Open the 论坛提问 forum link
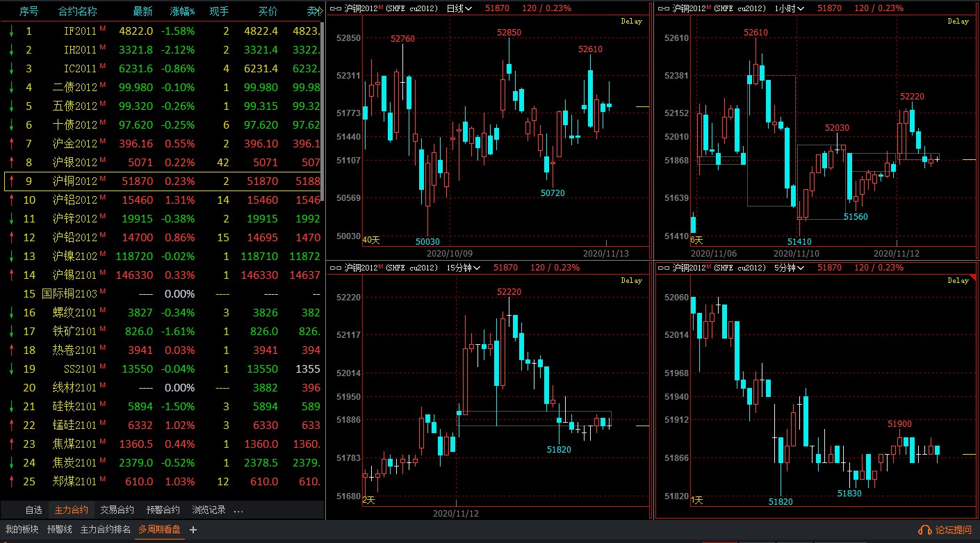 [953, 530]
